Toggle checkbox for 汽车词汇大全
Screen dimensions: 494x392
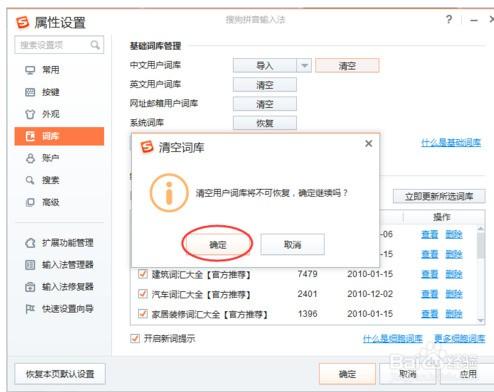click(x=143, y=294)
